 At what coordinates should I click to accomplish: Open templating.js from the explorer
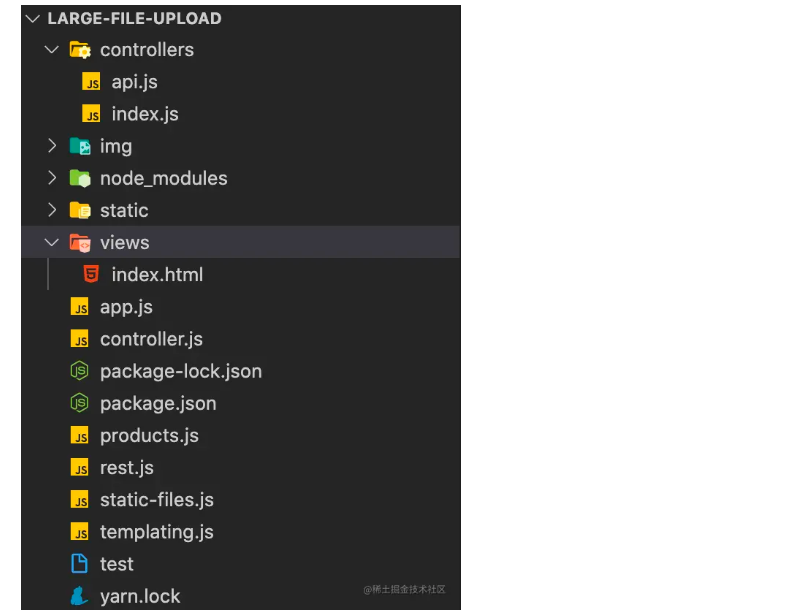click(156, 532)
